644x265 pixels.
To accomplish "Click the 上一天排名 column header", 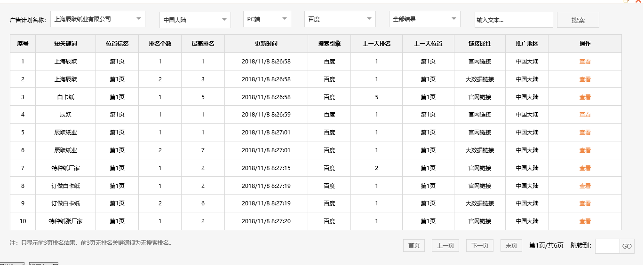I will click(376, 43).
